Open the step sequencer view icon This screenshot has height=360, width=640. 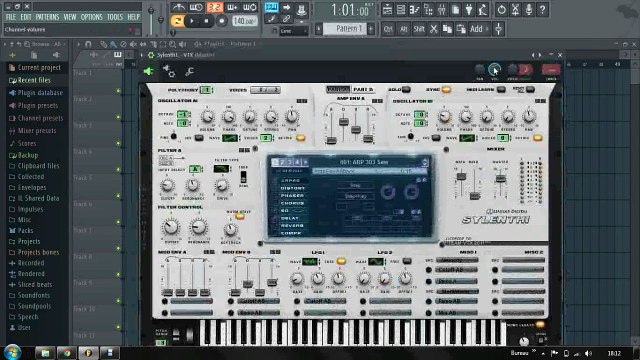point(401,9)
